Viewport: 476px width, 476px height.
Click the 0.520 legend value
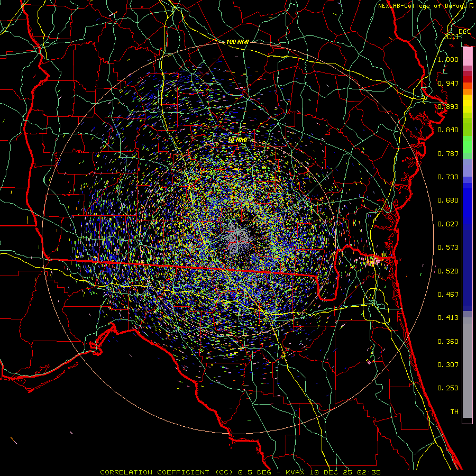point(448,271)
